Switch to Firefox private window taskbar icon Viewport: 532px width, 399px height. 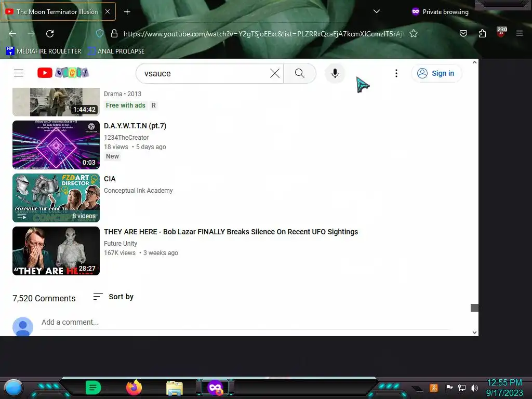pyautogui.click(x=215, y=388)
